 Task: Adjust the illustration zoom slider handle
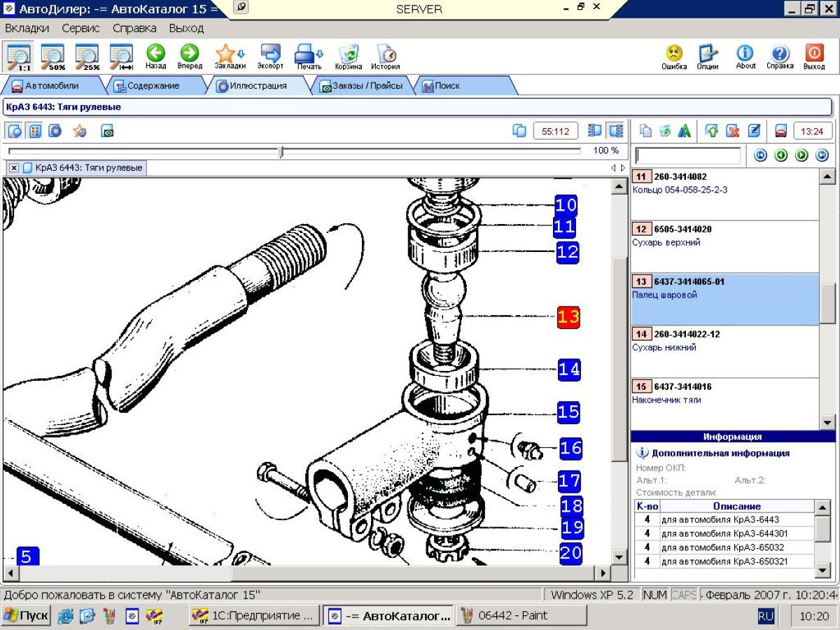pos(281,151)
